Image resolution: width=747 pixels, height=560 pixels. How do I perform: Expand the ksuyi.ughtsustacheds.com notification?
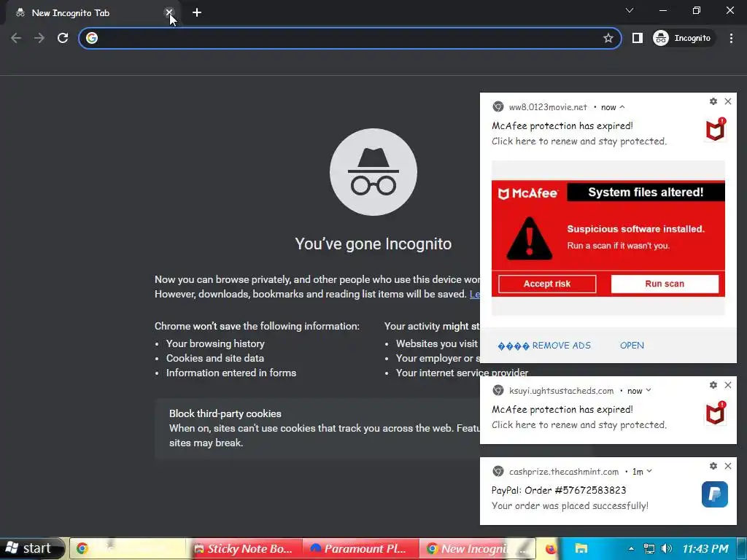point(648,391)
